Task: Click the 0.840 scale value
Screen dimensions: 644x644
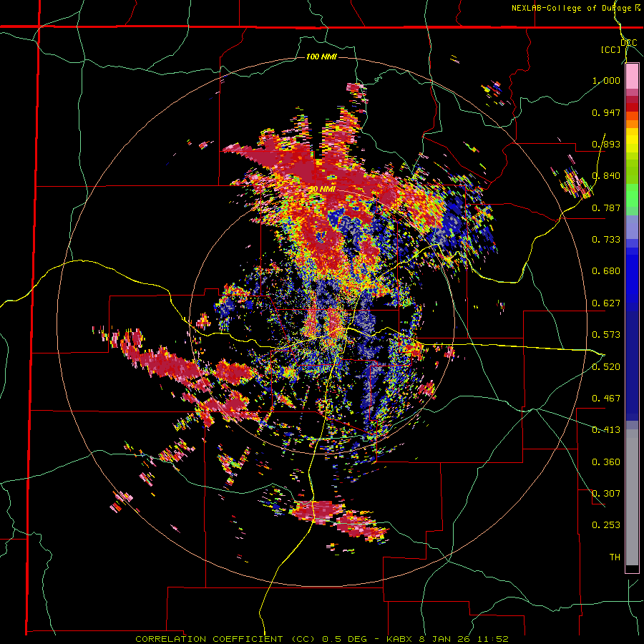Action: click(606, 176)
